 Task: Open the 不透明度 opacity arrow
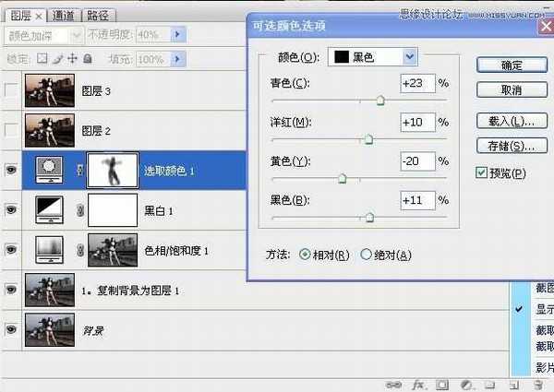(x=177, y=34)
